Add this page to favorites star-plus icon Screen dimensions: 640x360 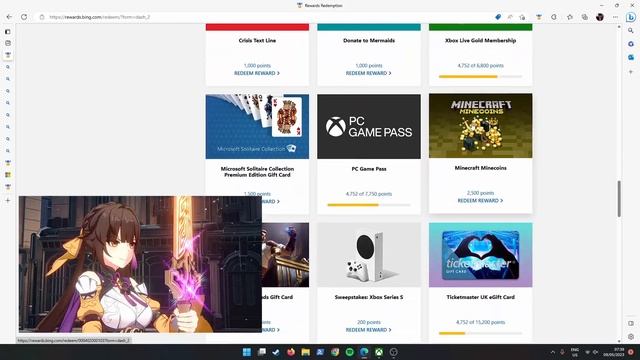click(522, 17)
